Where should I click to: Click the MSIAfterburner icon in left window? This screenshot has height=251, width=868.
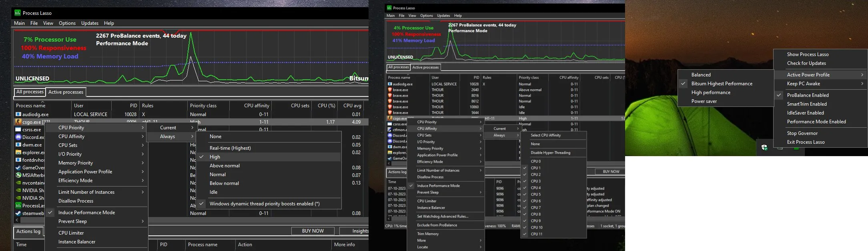[18, 175]
